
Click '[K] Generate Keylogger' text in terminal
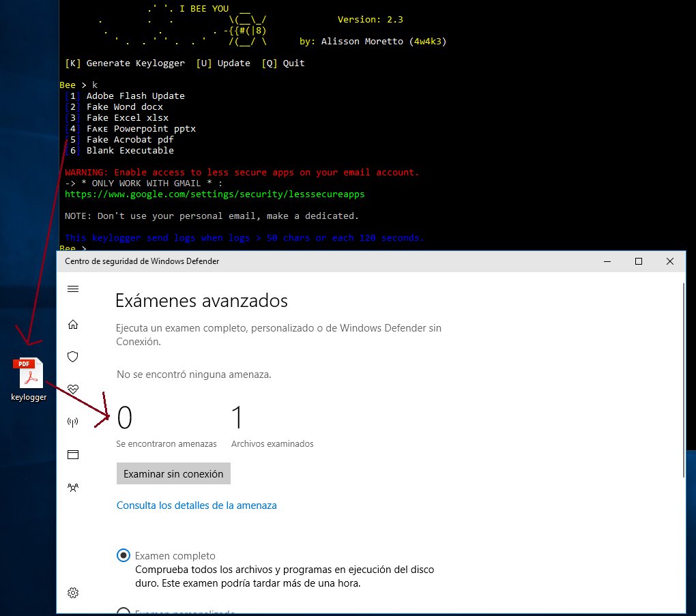click(125, 63)
